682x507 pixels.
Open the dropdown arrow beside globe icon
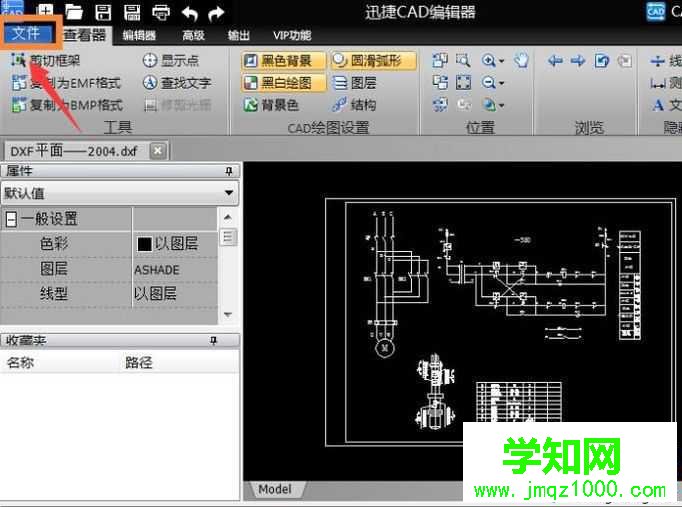(501, 106)
